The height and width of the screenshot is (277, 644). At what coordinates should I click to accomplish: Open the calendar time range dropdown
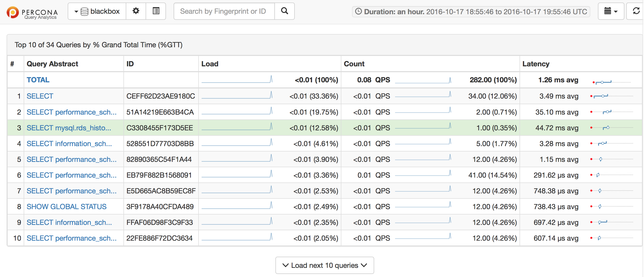tap(610, 11)
